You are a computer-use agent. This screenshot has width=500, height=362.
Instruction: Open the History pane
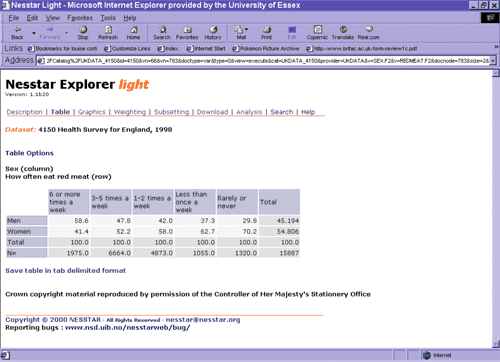213,33
